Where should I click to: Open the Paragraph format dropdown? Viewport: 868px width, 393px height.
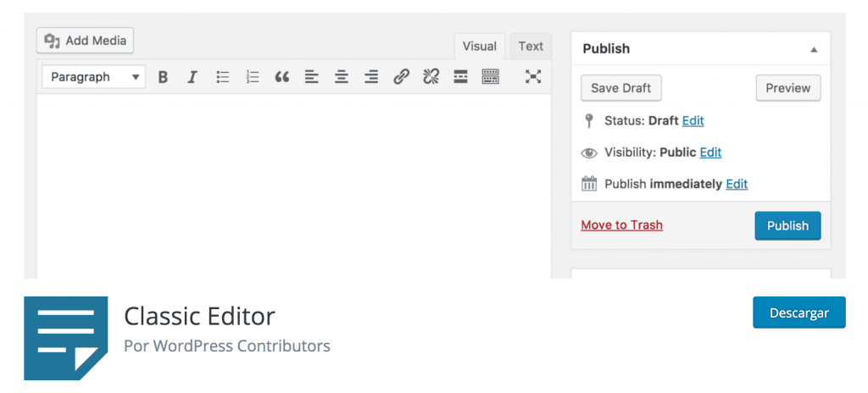pyautogui.click(x=94, y=77)
